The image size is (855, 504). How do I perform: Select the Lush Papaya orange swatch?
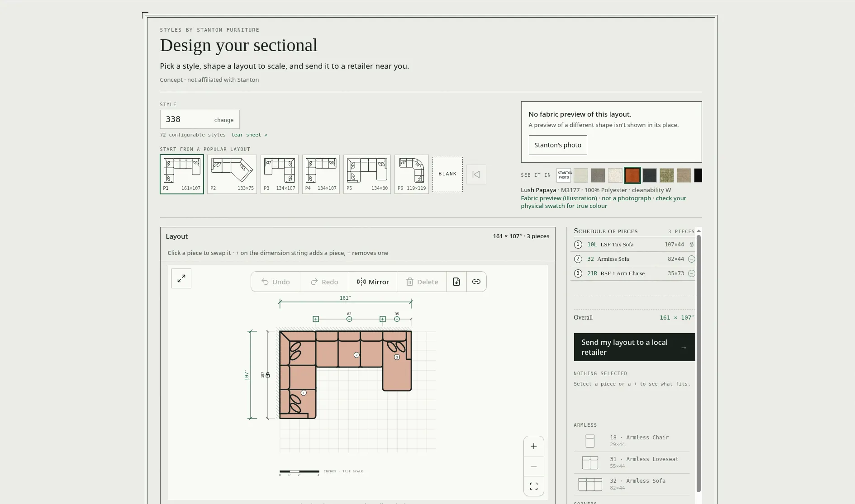tap(632, 175)
